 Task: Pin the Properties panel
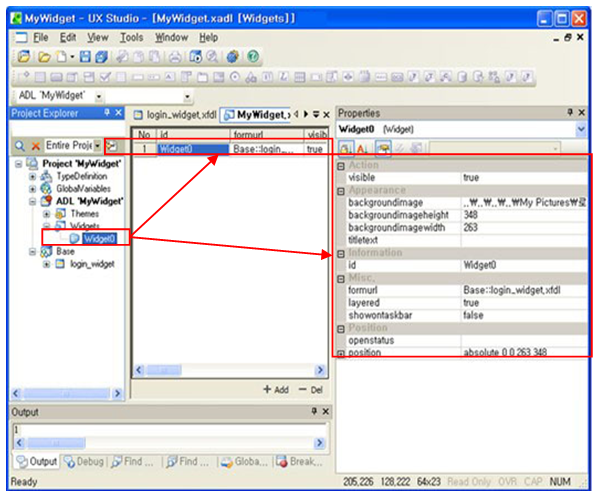pyautogui.click(x=570, y=112)
